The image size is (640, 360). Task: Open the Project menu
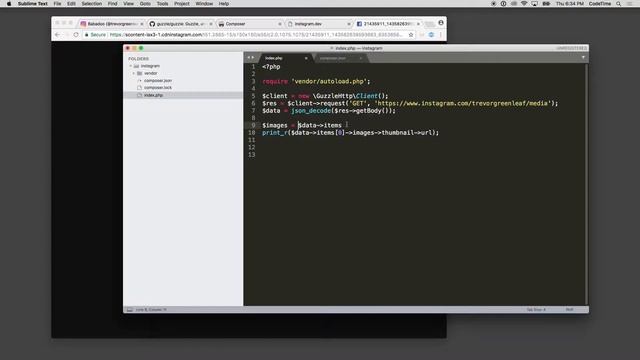[x=182, y=4]
